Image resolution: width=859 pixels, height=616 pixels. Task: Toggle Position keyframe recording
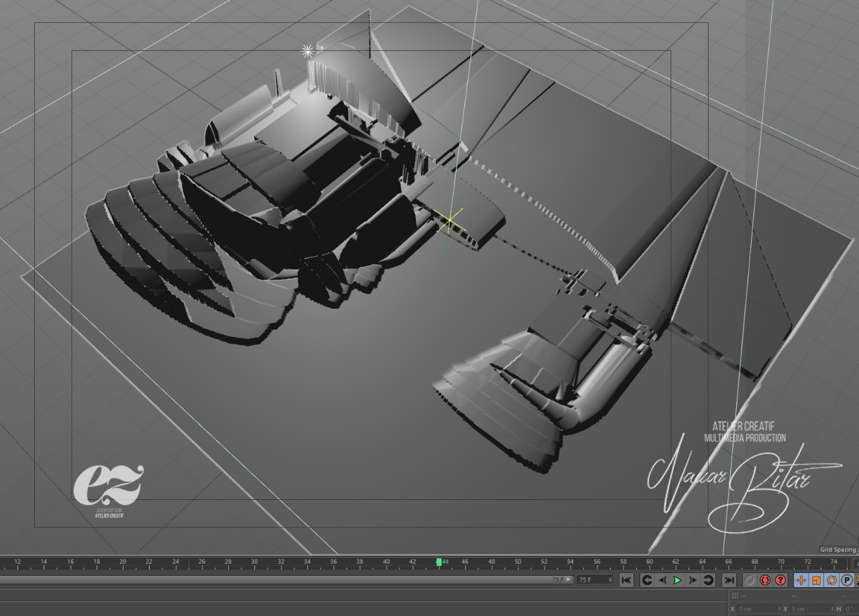(801, 580)
